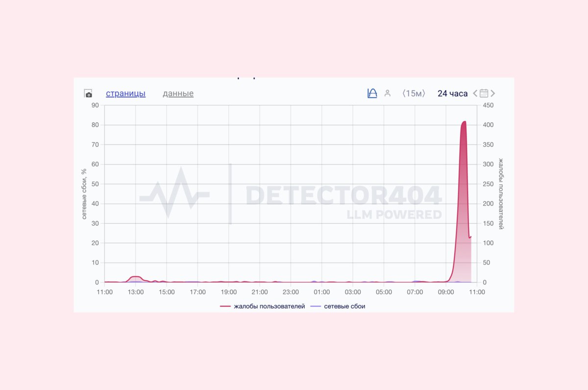Click the right chevron after the calendar icon
588x390 pixels.
tap(493, 93)
